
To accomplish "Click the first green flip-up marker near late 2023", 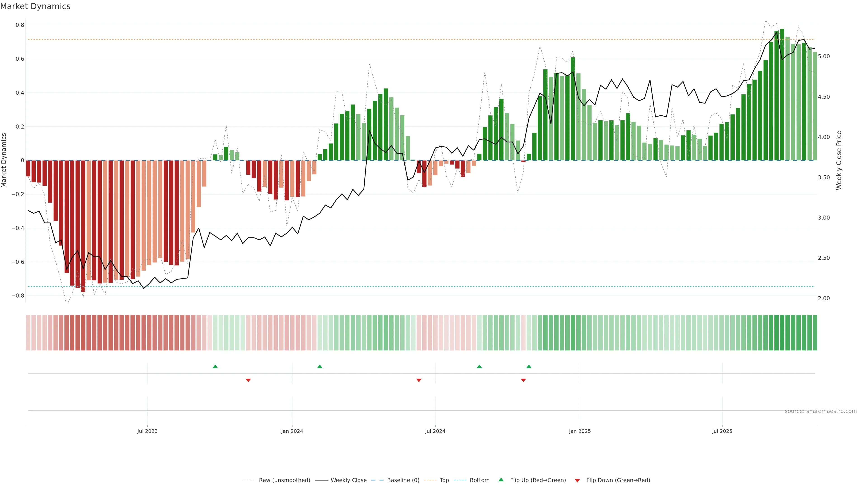I will tap(215, 366).
